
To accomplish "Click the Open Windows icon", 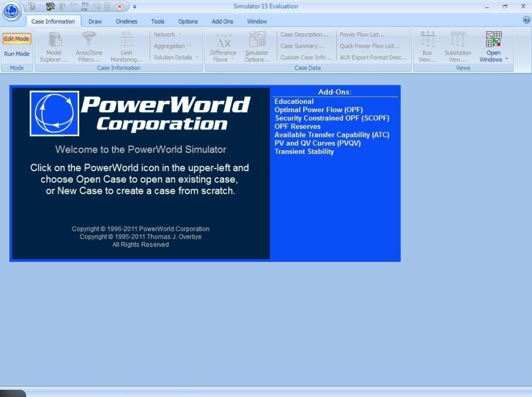I will pos(493,40).
